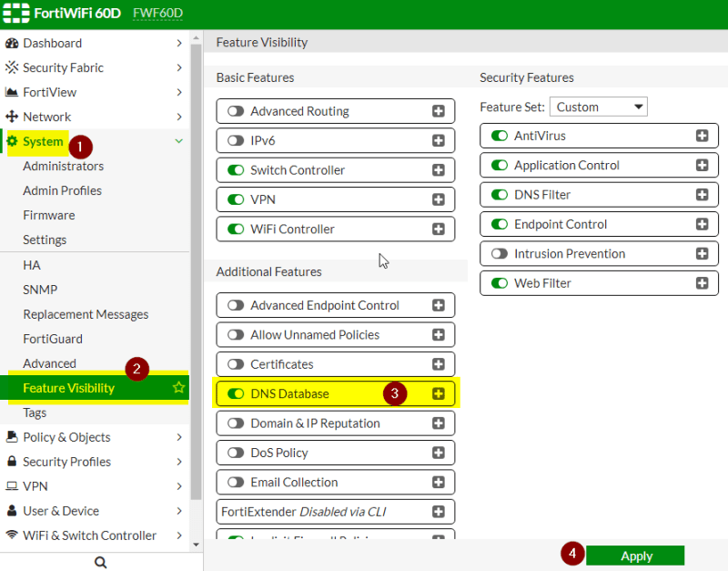The image size is (728, 571).
Task: Enable the Email Collection toggle
Action: click(236, 483)
